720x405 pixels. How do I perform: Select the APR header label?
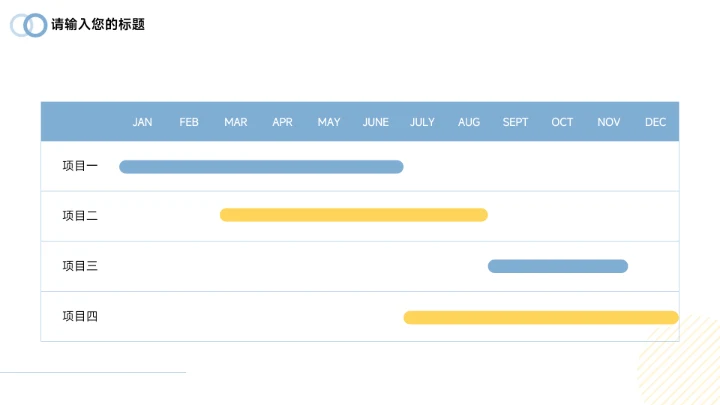click(x=282, y=122)
